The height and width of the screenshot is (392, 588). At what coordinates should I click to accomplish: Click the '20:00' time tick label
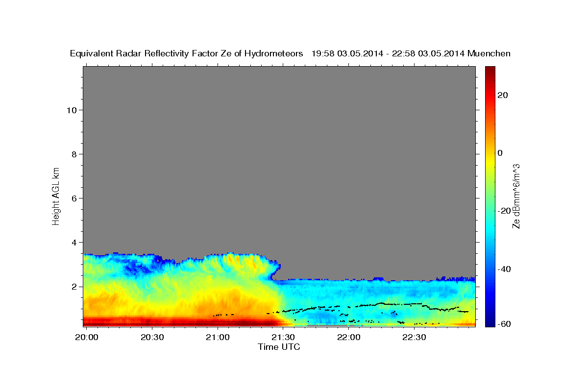point(87,337)
